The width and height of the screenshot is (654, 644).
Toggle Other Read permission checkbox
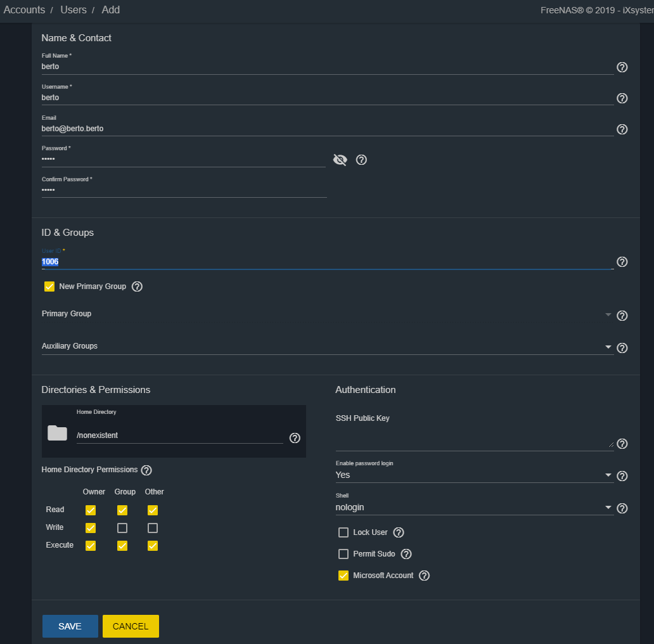[153, 510]
